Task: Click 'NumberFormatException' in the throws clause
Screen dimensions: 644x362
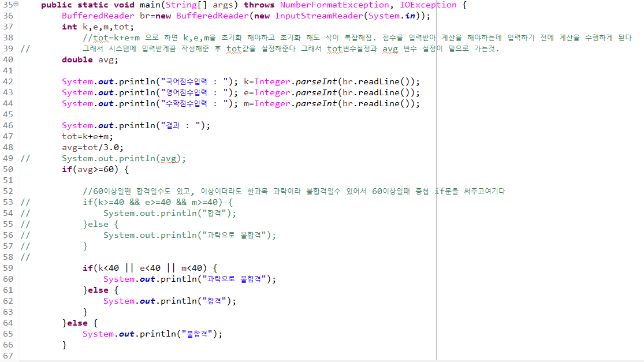Action: click(x=334, y=5)
